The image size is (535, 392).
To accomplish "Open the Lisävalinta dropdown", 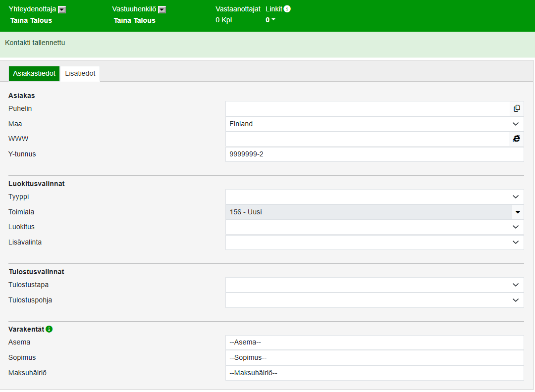I will coord(374,243).
